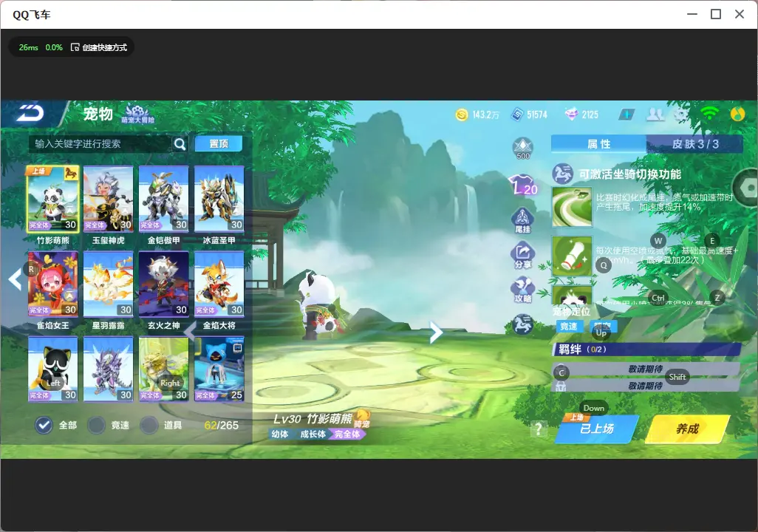Click the 62/265 pet count text
Viewport: 758px width, 532px height.
click(x=222, y=425)
